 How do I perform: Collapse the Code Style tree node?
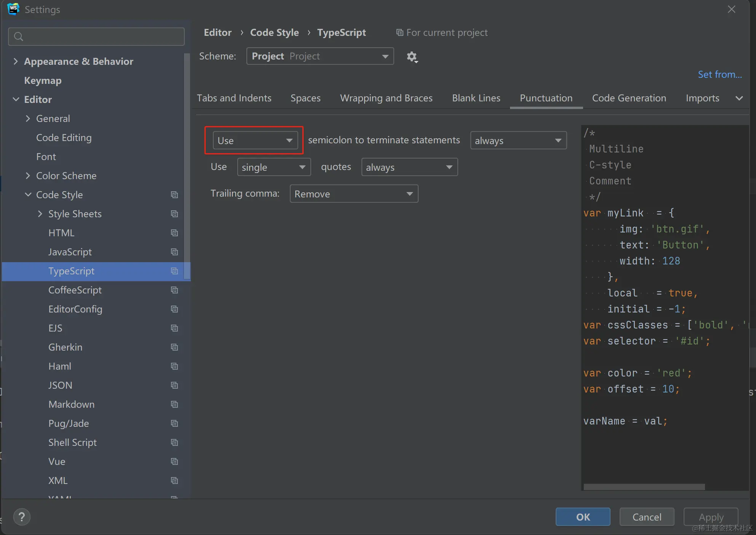tap(28, 195)
